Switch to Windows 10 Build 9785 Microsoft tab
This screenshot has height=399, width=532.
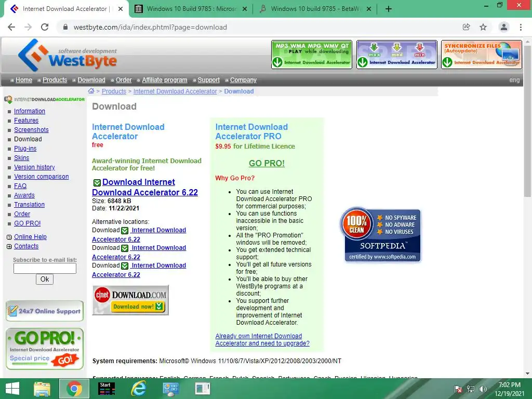click(191, 9)
